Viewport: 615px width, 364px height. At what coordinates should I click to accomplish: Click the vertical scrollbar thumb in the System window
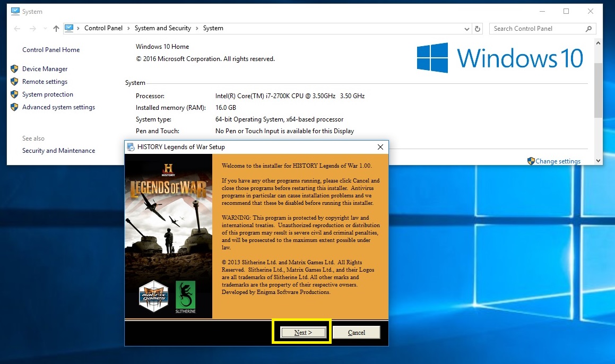(x=597, y=90)
